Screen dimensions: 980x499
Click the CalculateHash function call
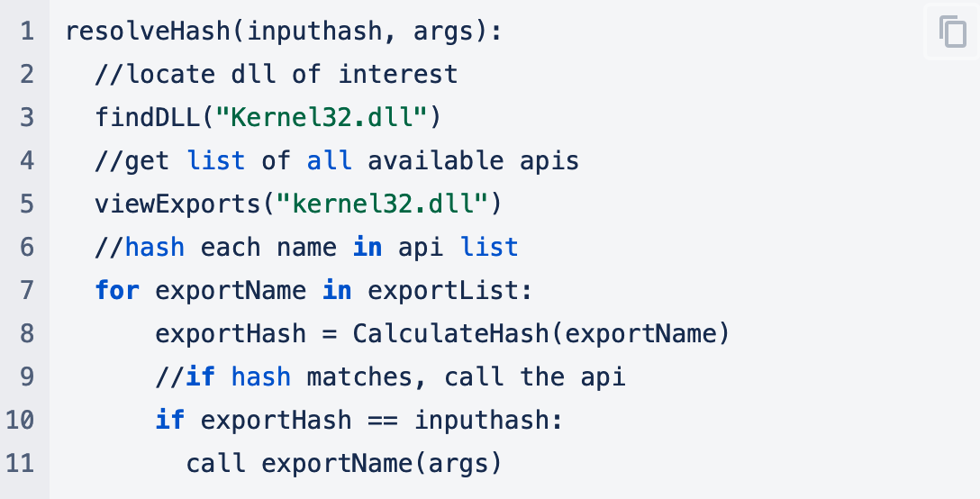tap(451, 333)
